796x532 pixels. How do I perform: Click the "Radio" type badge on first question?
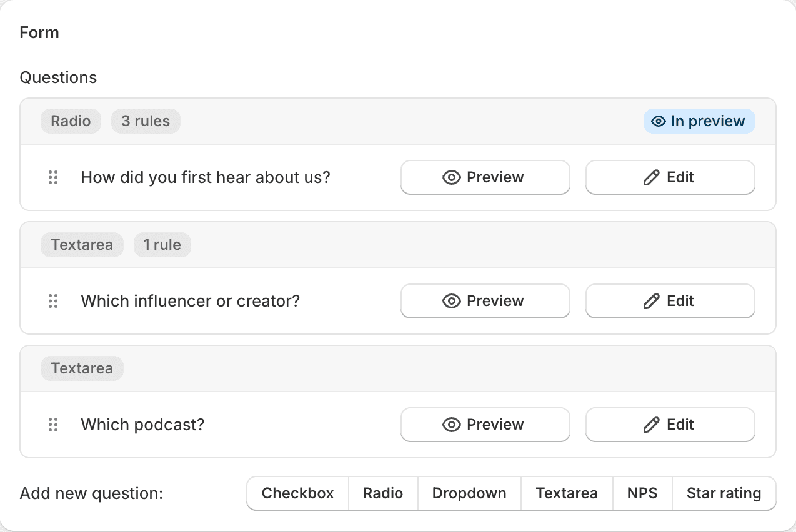coord(71,121)
